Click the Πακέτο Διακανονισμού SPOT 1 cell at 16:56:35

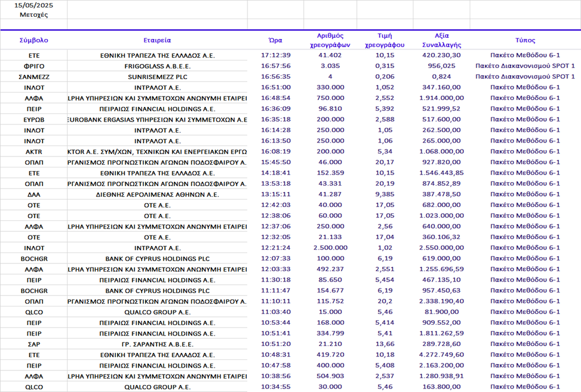point(525,77)
